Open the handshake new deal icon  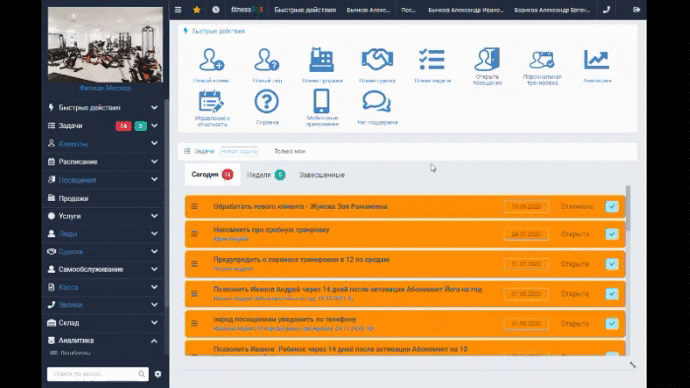[377, 59]
